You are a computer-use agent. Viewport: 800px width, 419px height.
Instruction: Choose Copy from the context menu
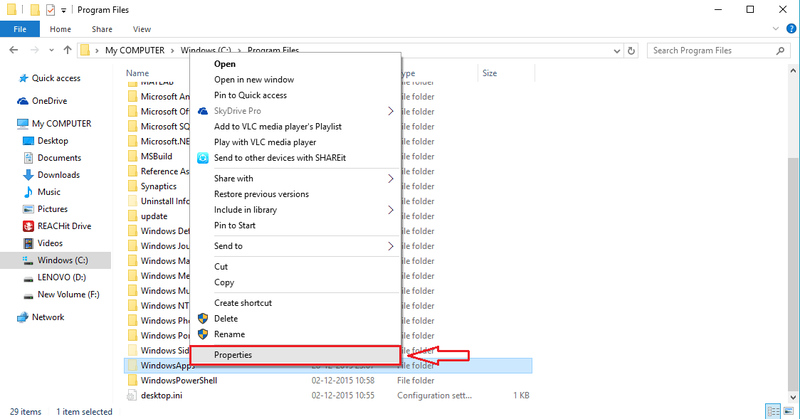[224, 282]
